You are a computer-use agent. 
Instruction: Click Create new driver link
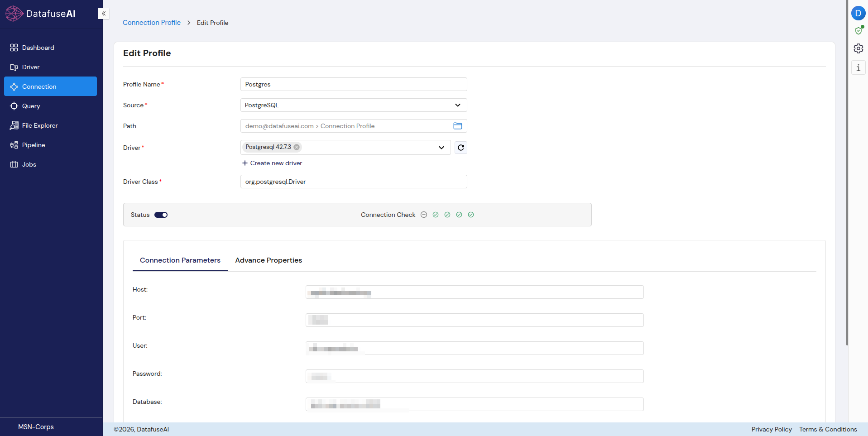(x=272, y=163)
